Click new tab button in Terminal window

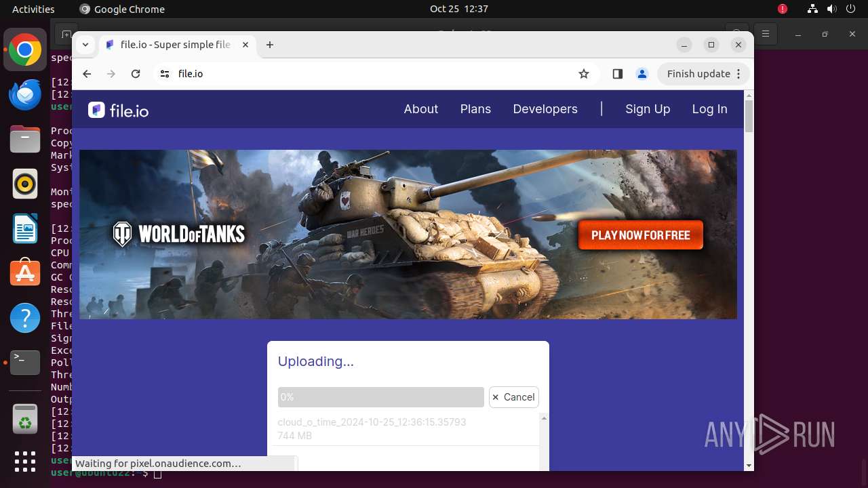(66, 34)
